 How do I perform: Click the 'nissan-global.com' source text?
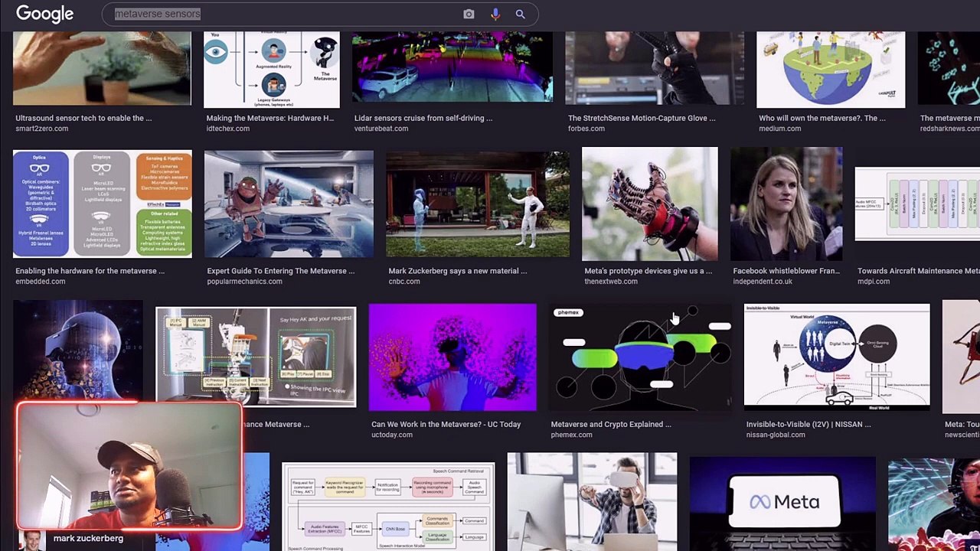coord(776,435)
